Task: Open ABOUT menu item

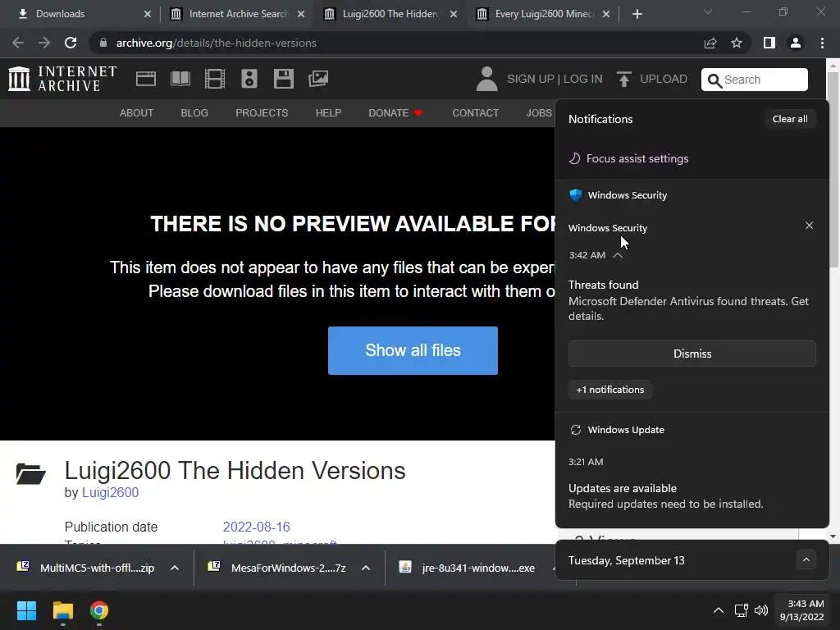Action: [137, 113]
